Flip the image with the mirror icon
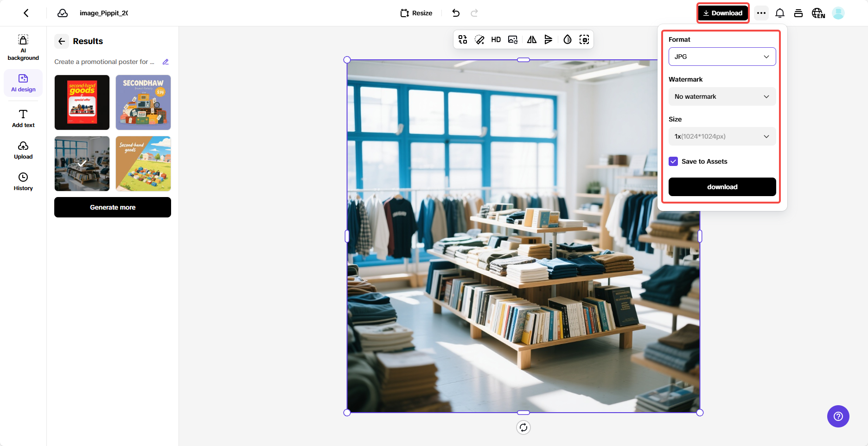Screen dimensions: 868x446 coord(532,39)
